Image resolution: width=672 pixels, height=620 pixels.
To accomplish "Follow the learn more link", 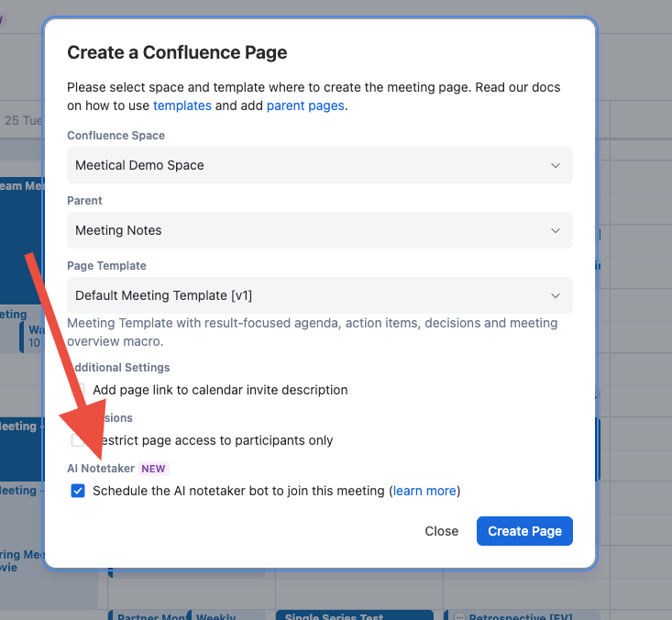I will [x=424, y=491].
